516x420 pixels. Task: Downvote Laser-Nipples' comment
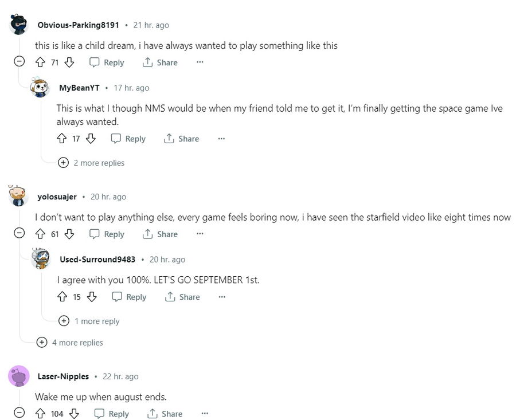(x=74, y=414)
